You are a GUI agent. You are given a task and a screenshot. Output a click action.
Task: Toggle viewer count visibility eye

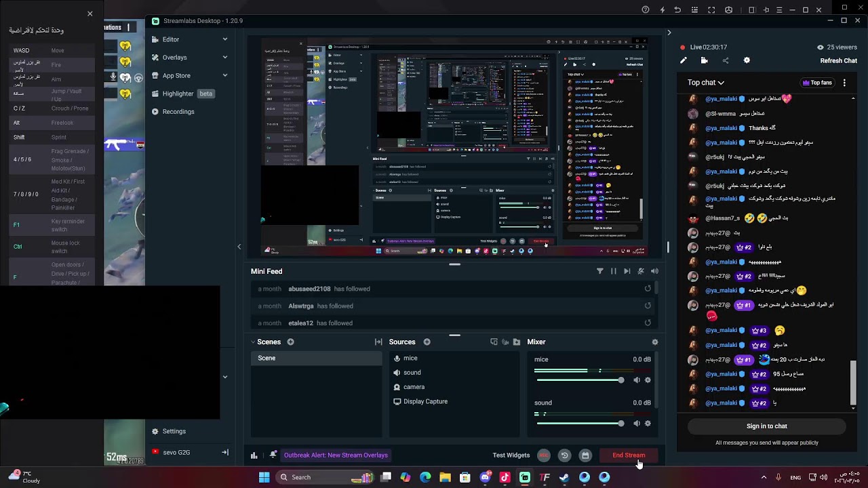(x=821, y=47)
